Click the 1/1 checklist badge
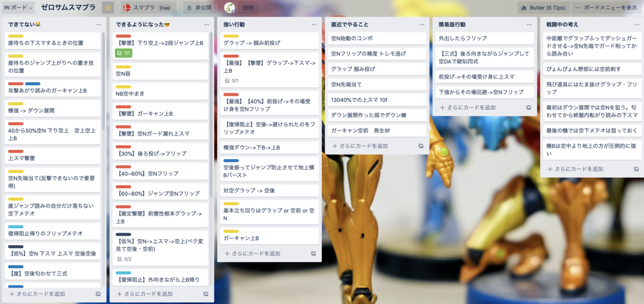Viewport: 644px width, 304px height. coord(123,53)
